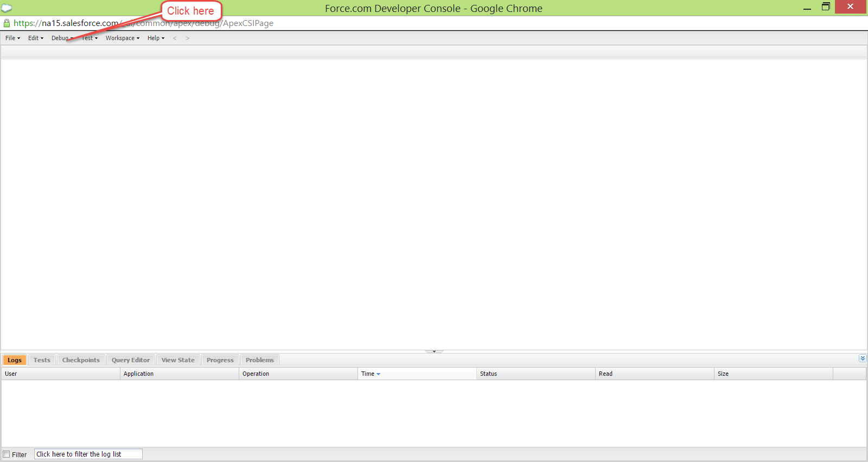
Task: Open the Edit menu
Action: pos(36,38)
